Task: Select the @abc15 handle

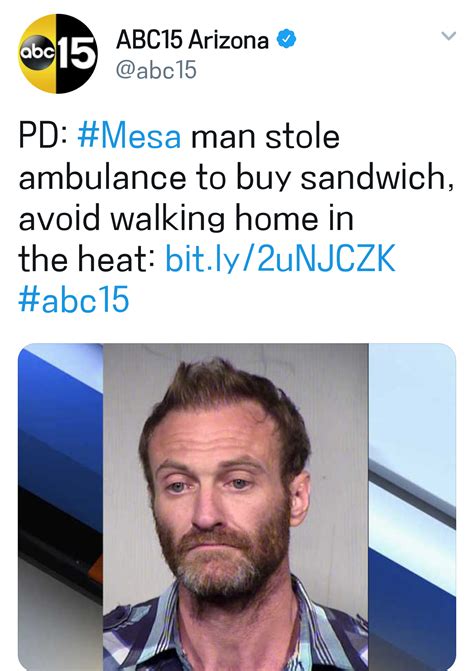Action: 156,70
